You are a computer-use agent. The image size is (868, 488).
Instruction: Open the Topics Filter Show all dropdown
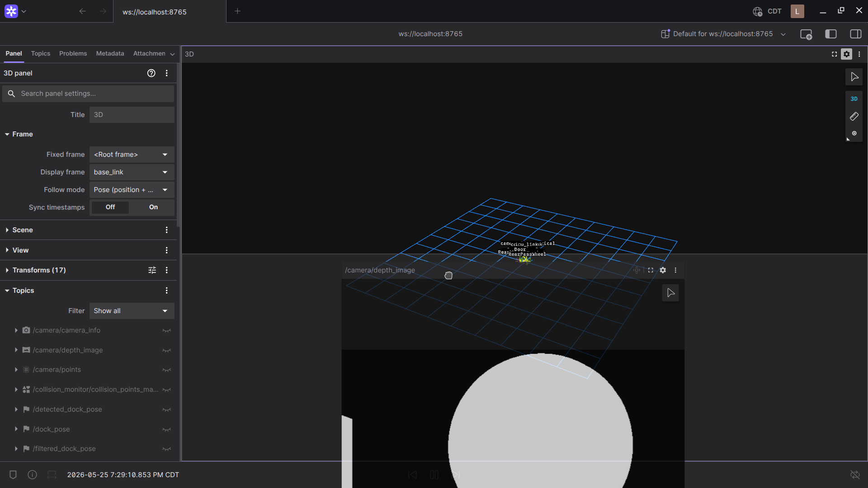pos(132,311)
